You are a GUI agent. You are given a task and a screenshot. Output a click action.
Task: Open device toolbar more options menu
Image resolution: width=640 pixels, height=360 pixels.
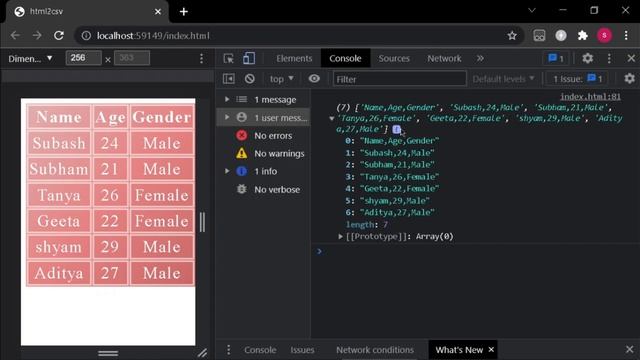click(x=201, y=58)
